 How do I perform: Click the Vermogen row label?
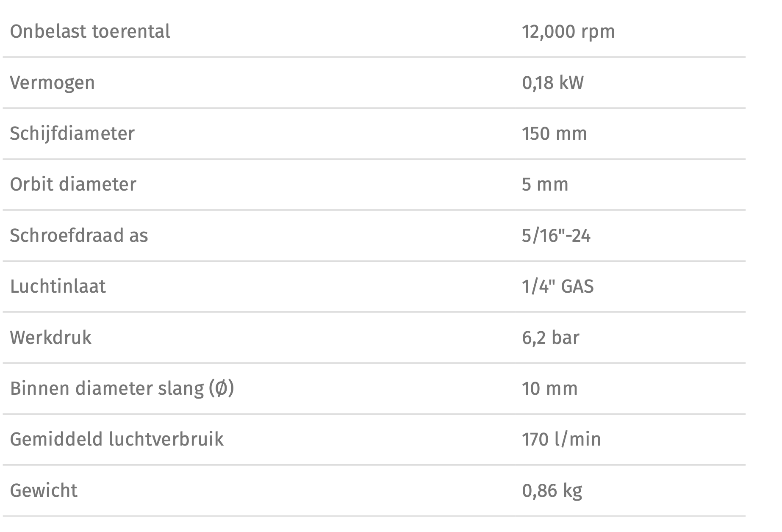(52, 83)
